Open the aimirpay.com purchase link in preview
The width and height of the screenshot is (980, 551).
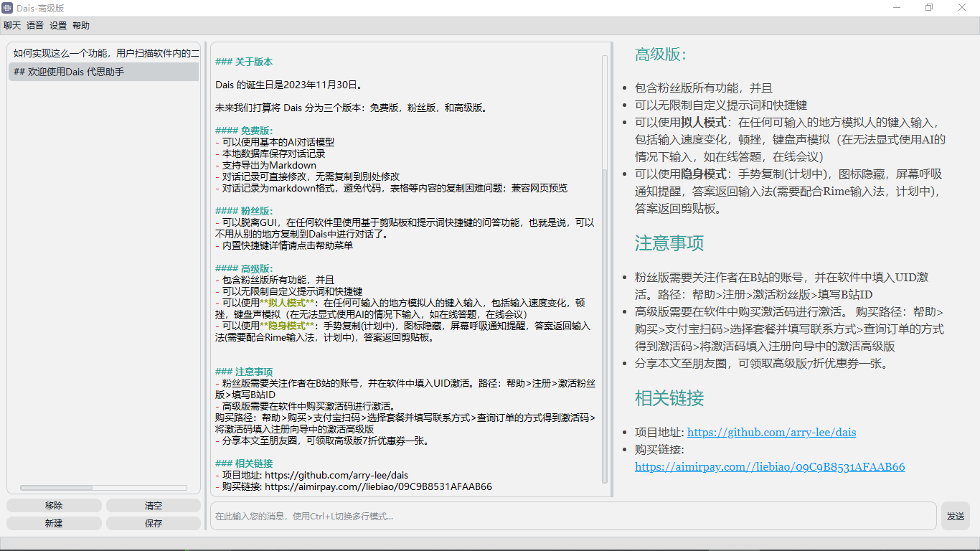[x=770, y=467]
